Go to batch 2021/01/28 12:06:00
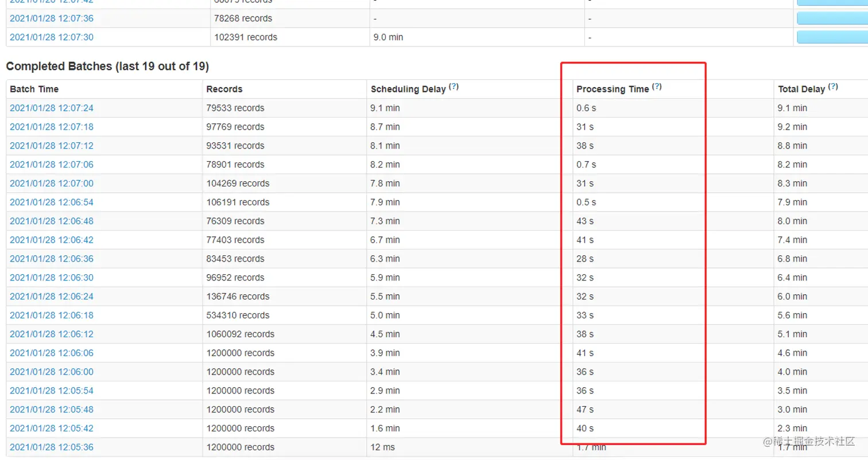The height and width of the screenshot is (460, 868). tap(52, 372)
